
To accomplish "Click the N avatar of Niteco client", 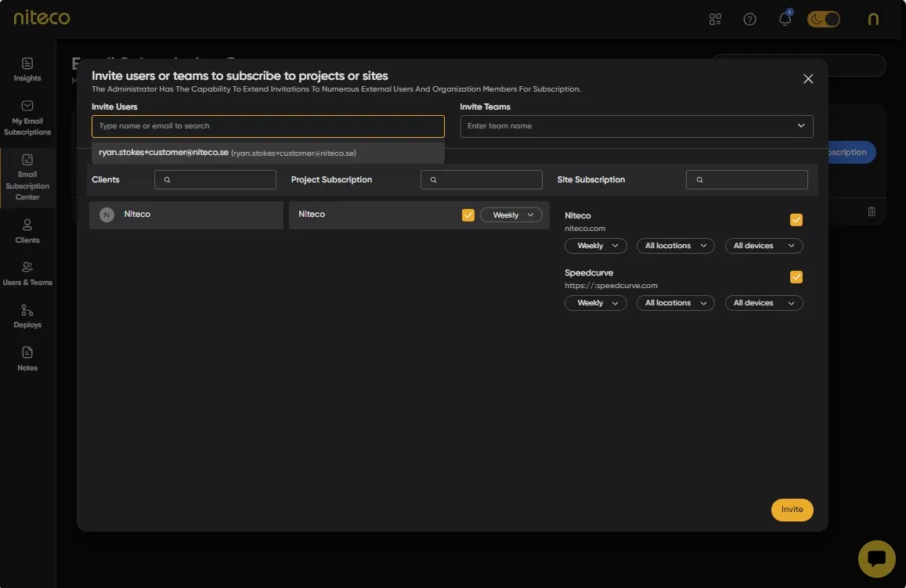I will [106, 215].
